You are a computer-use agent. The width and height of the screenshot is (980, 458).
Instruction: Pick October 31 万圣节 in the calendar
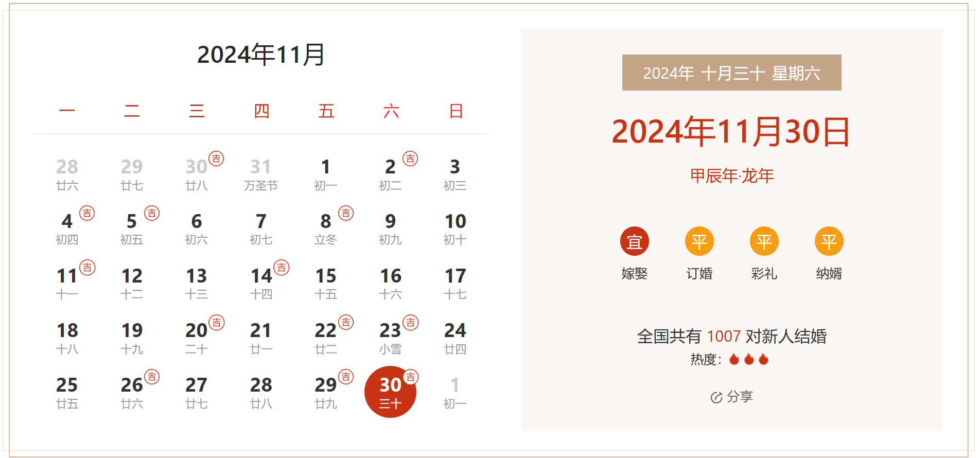[x=261, y=174]
